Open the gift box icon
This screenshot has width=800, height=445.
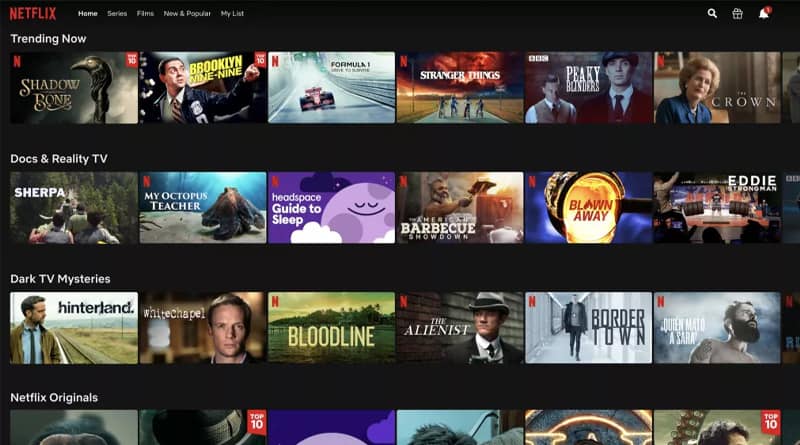click(x=737, y=14)
